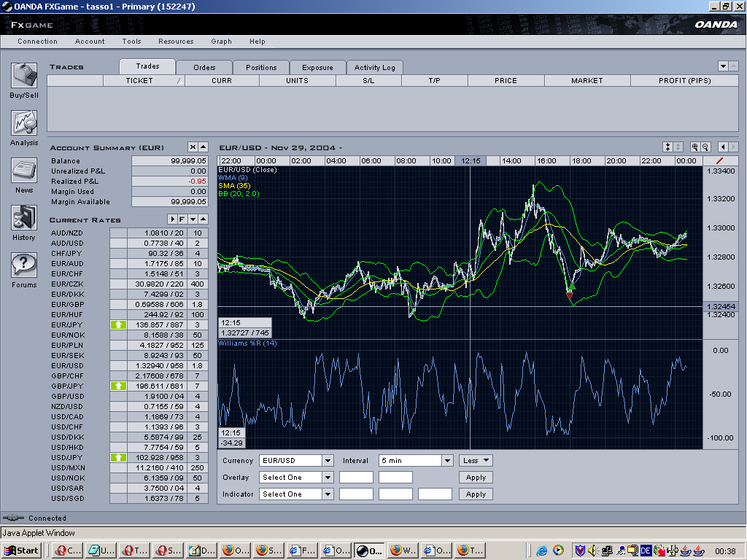Collapse chart options with the Less button
747x560 pixels.
[476, 461]
